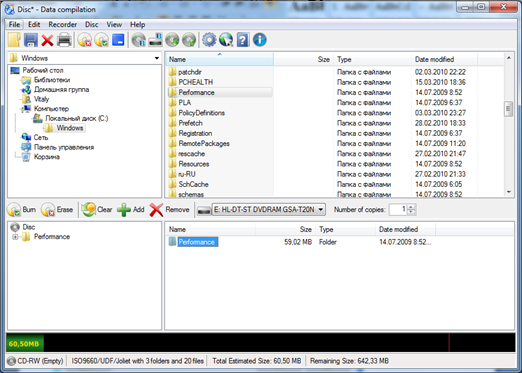Viewport: 522px width, 373px height.
Task: Select Рабочий стол in folder tree
Action: (43, 70)
